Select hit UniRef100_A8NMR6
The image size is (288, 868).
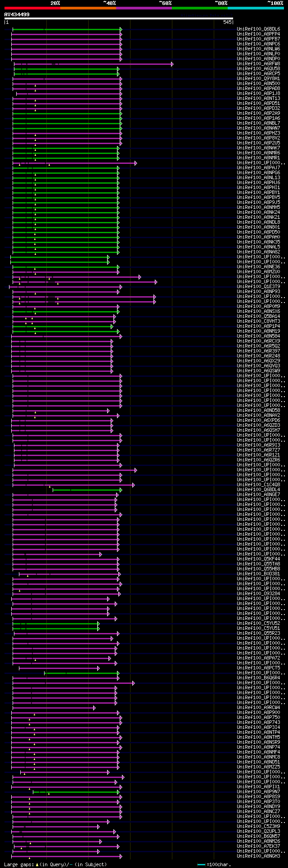(258, 153)
